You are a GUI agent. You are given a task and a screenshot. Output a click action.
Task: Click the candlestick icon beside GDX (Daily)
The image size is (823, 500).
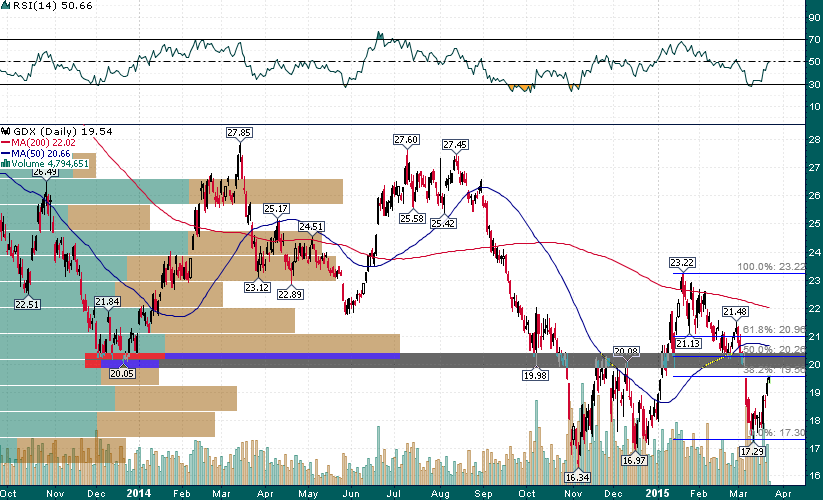pyautogui.click(x=6, y=131)
